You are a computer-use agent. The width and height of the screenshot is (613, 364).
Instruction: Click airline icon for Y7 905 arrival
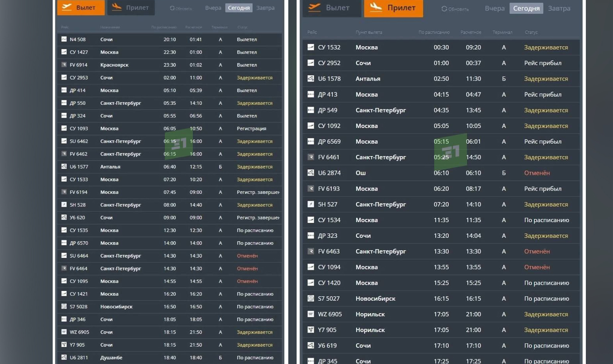[x=311, y=330]
